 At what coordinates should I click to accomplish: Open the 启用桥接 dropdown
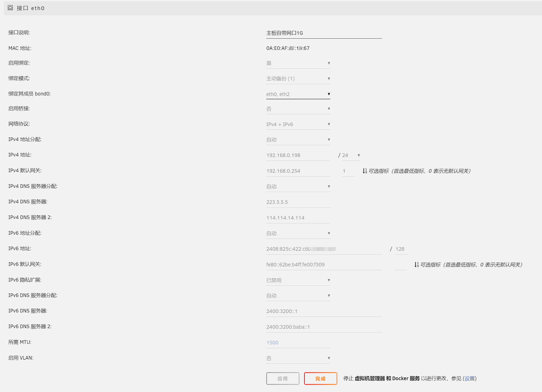click(x=298, y=109)
